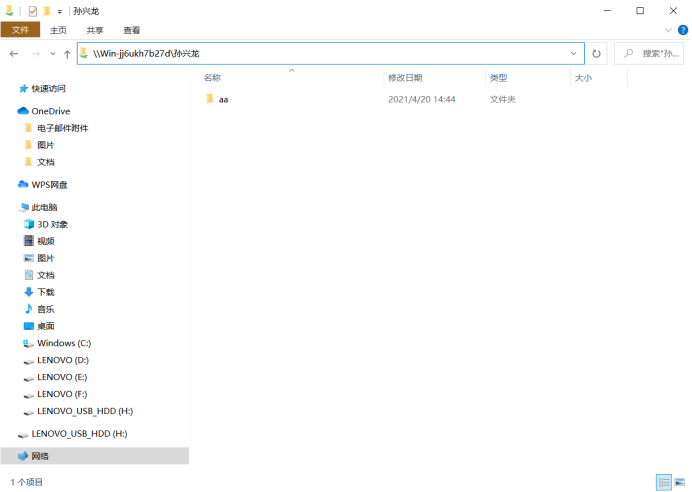This screenshot has width=692, height=492.
Task: Expand the ribbon with the chevron
Action: tap(668, 30)
